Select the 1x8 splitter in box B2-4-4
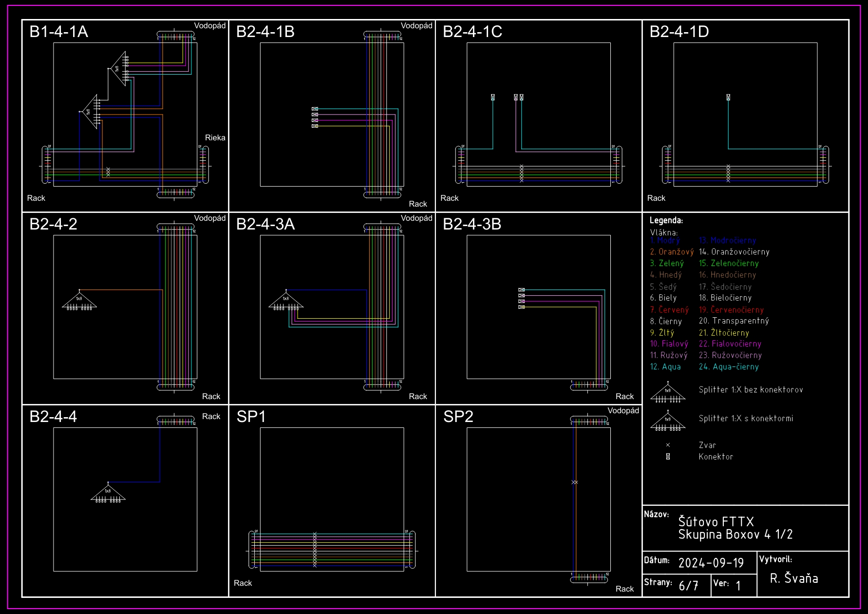Image resolution: width=868 pixels, height=614 pixels. [108, 493]
